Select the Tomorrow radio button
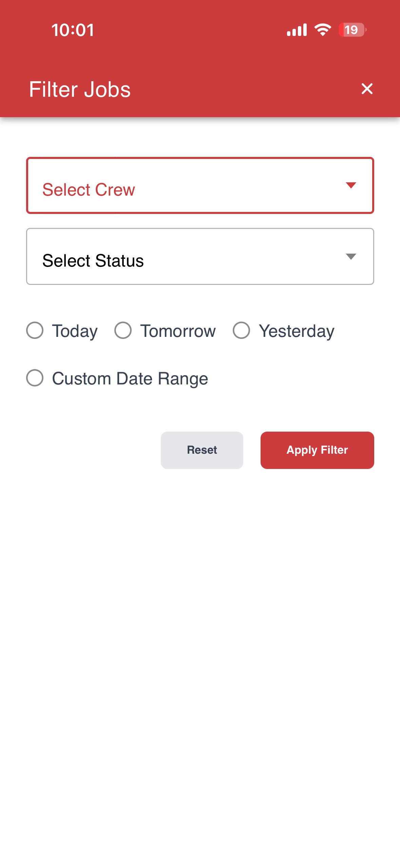The width and height of the screenshot is (400, 868). pyautogui.click(x=123, y=330)
